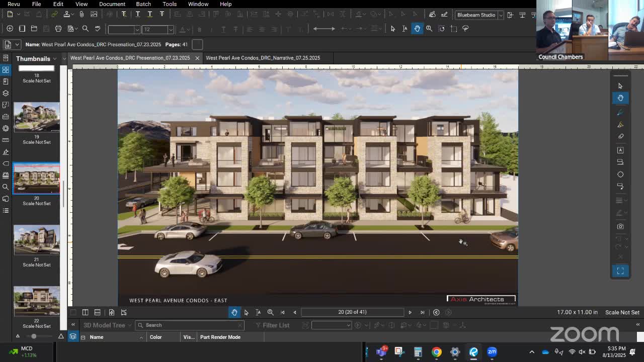Screen dimensions: 644x362
Task: Jump to the first page
Action: (x=283, y=312)
